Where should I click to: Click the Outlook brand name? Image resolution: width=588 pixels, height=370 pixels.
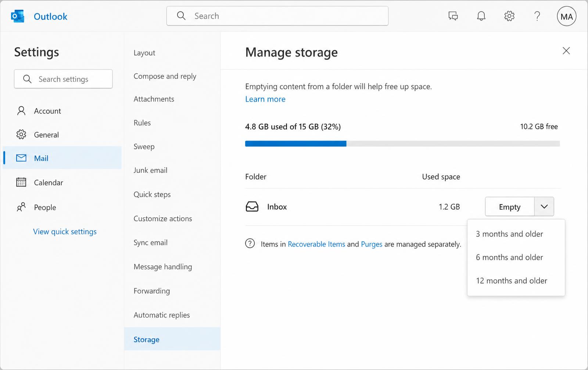(x=50, y=17)
